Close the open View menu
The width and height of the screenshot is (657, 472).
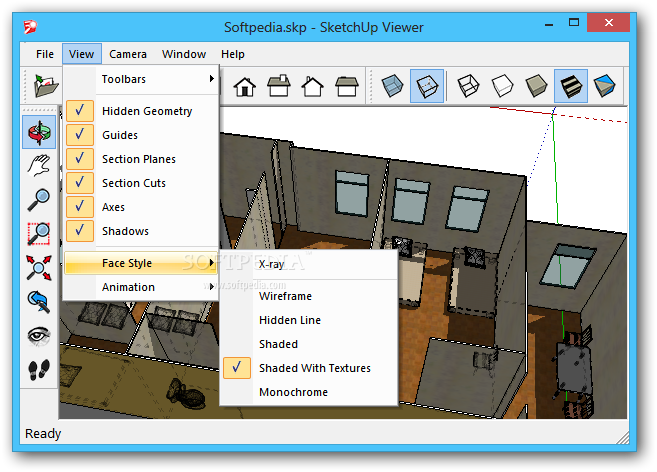coord(82,54)
